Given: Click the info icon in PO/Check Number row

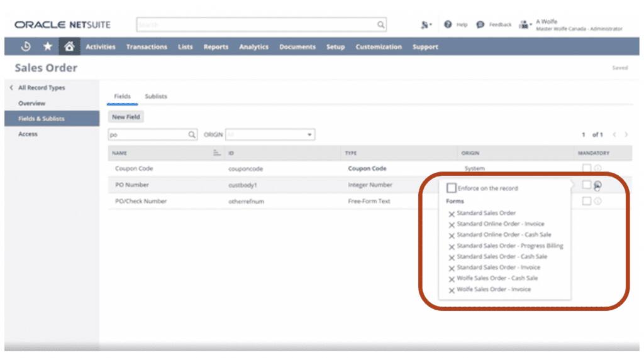Looking at the screenshot, I should (597, 201).
